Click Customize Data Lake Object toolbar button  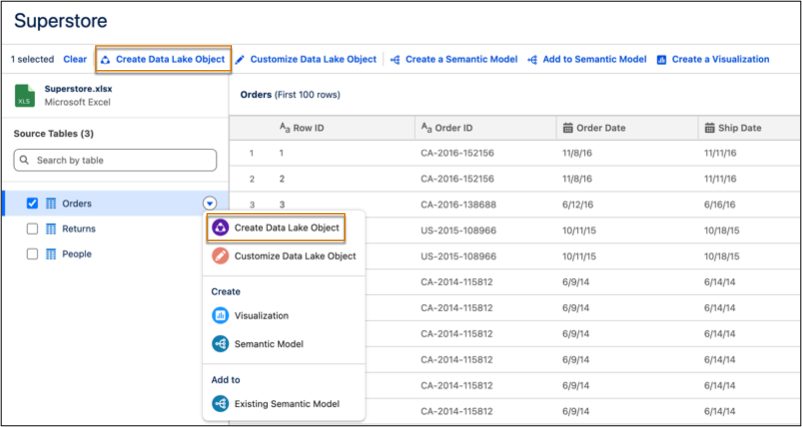tap(306, 59)
